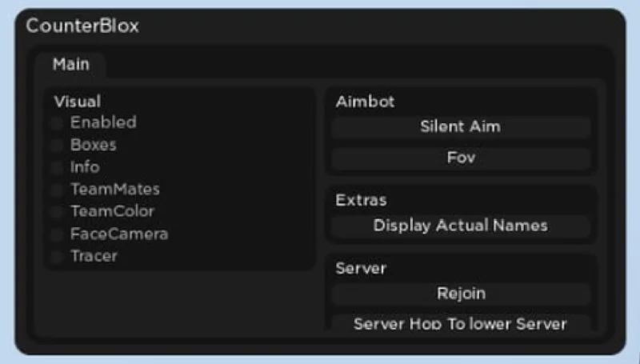
Task: Click the Aimbot section header
Action: (365, 102)
